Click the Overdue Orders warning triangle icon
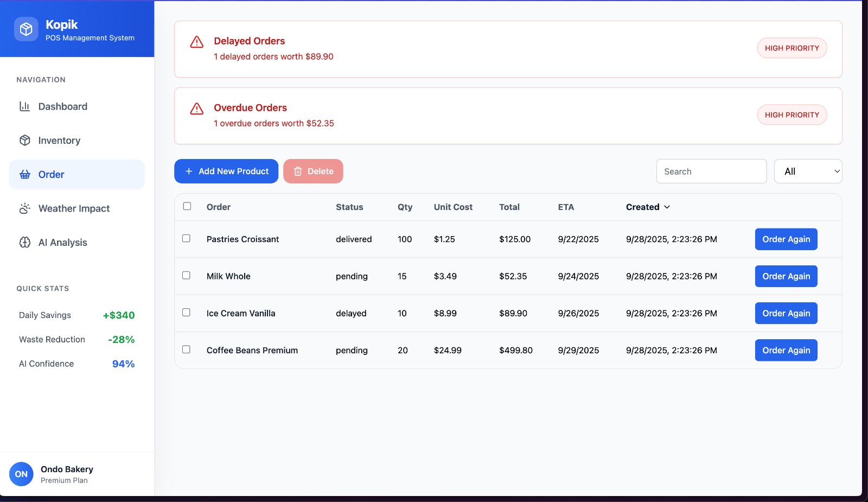 196,109
